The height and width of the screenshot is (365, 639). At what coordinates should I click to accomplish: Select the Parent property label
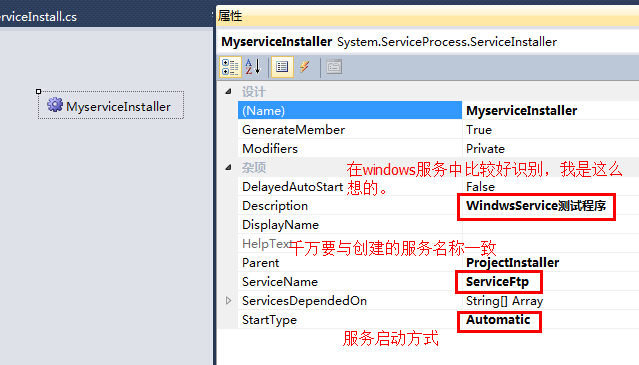(x=260, y=263)
